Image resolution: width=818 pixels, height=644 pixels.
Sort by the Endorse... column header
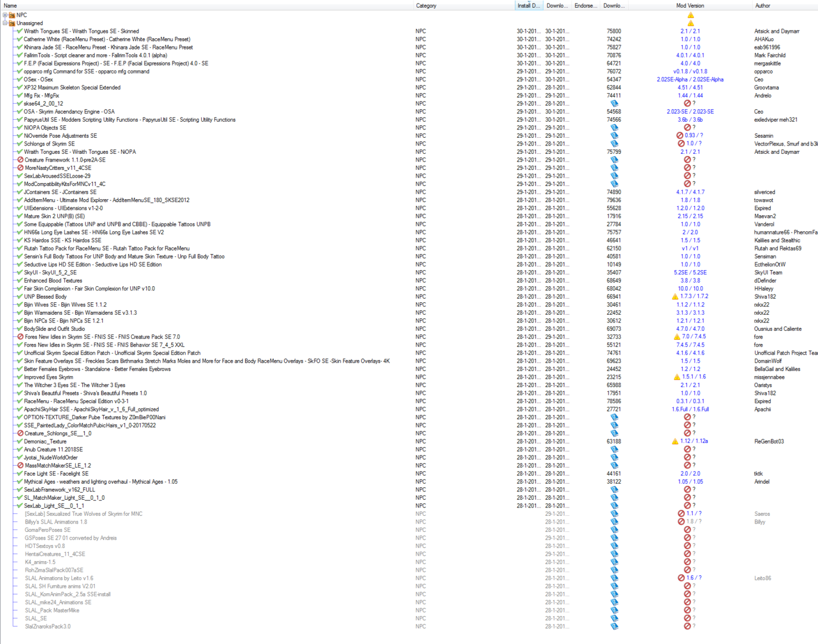pyautogui.click(x=585, y=5)
